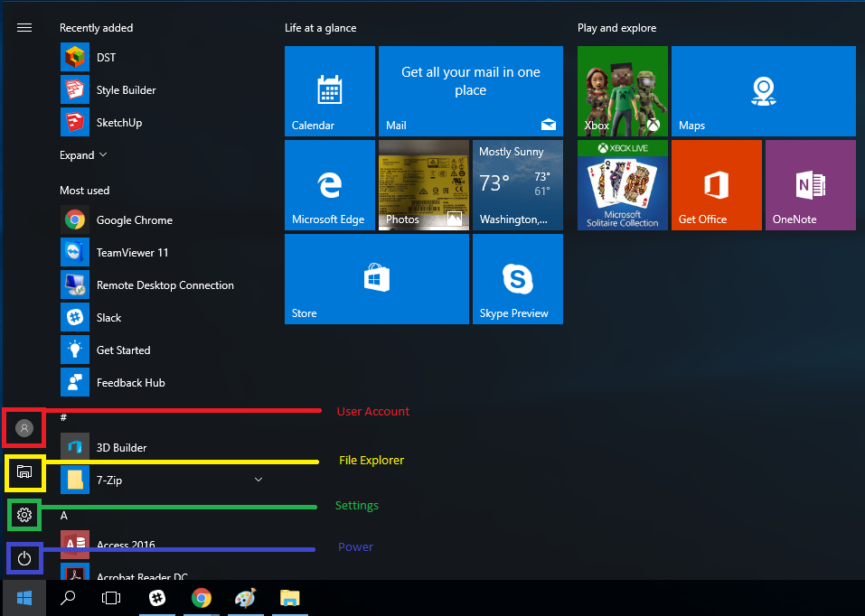This screenshot has height=616, width=865.
Task: Open Slack from Most used list
Action: point(108,318)
